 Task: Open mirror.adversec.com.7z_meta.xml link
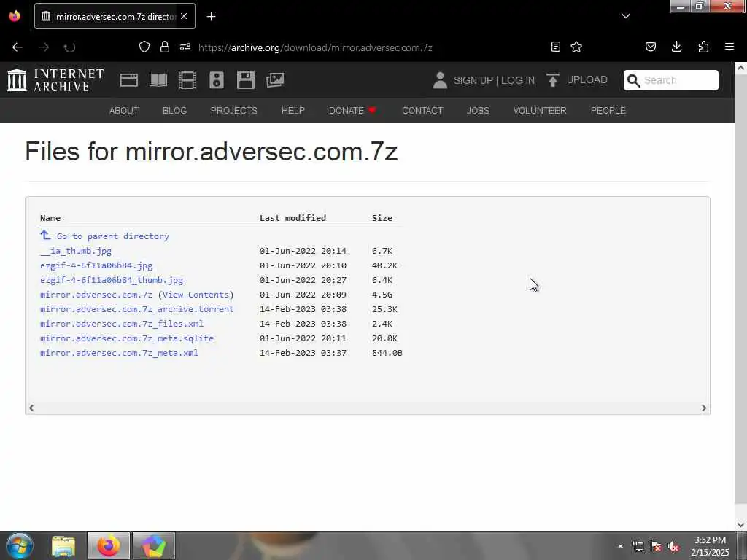[x=119, y=353]
